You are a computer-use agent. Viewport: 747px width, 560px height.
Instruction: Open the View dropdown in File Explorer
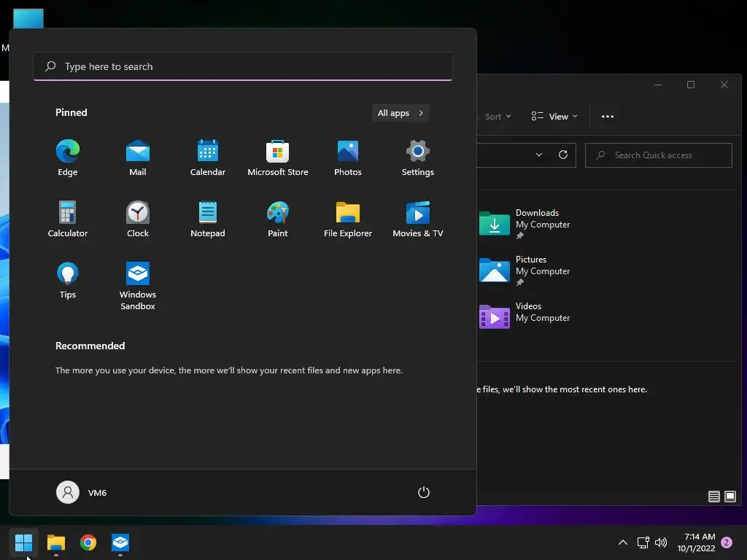click(x=554, y=117)
